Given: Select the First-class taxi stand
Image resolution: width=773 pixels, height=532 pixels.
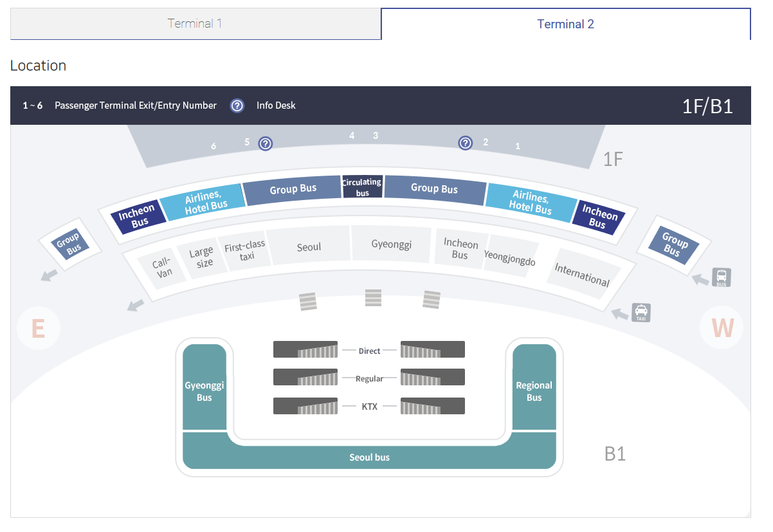Looking at the screenshot, I should [x=244, y=250].
